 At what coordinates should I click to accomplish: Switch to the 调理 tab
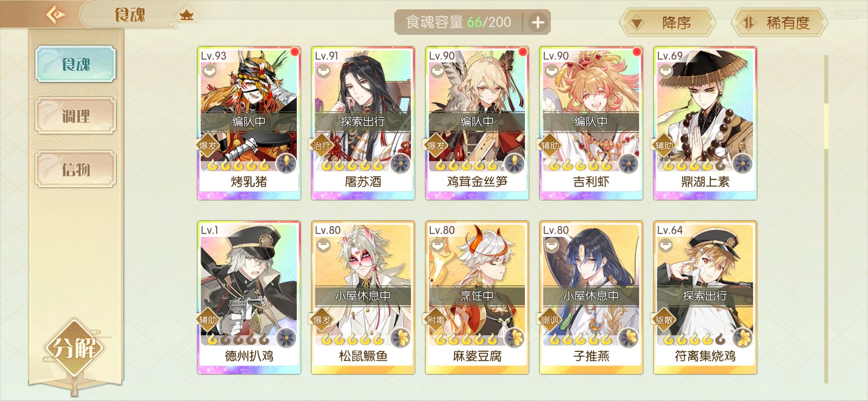pyautogui.click(x=76, y=116)
